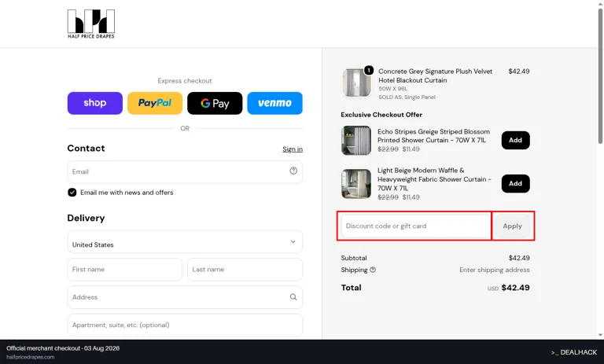Click the Last name field
Image resolution: width=604 pixels, height=364 pixels.
coord(245,269)
